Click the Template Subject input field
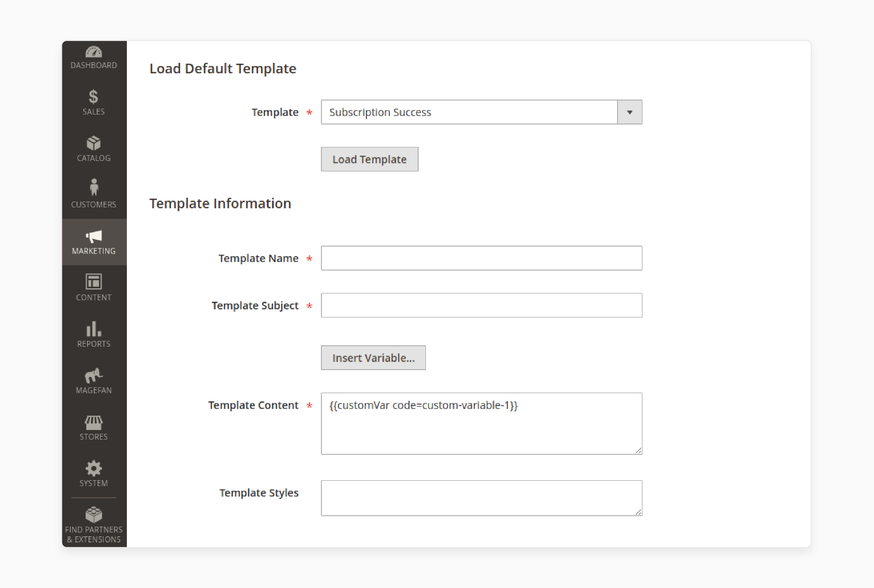 pyautogui.click(x=481, y=306)
